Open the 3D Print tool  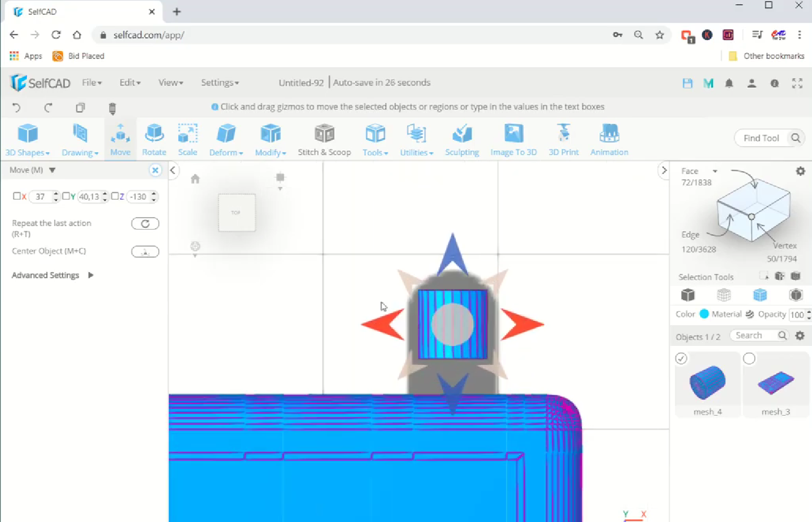(x=563, y=139)
